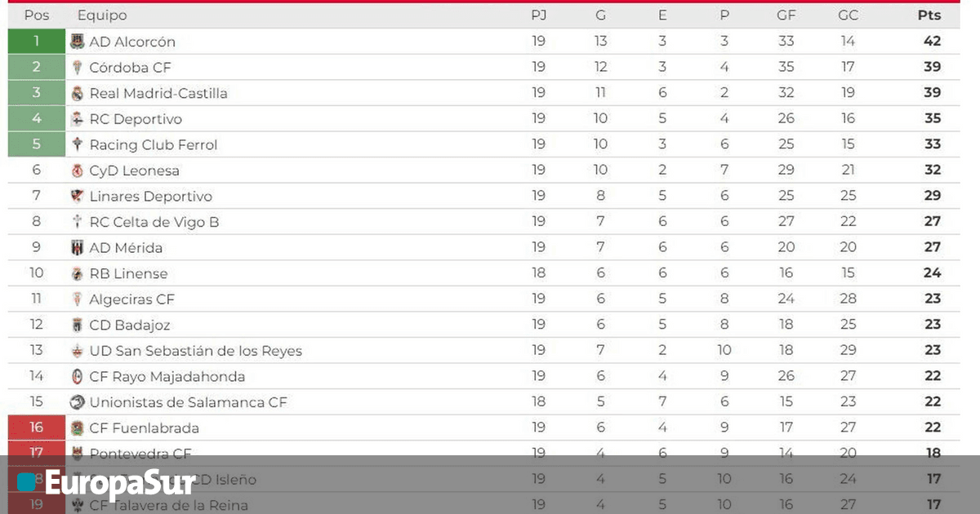This screenshot has width=980, height=514.
Task: Click the CD Badajoz row name
Action: (130, 326)
